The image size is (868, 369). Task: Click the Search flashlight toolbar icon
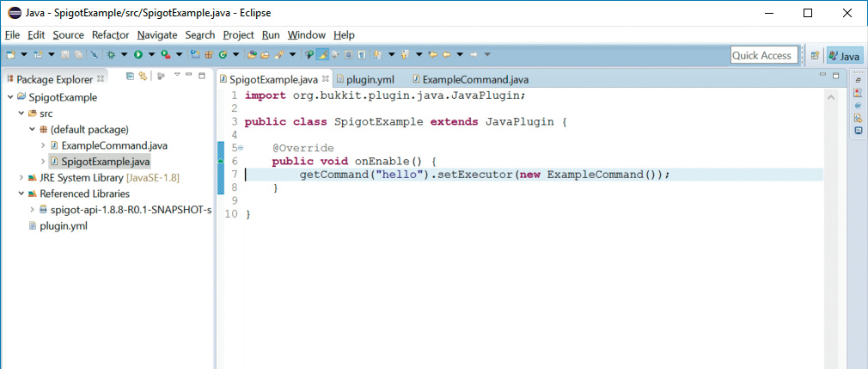(x=278, y=54)
